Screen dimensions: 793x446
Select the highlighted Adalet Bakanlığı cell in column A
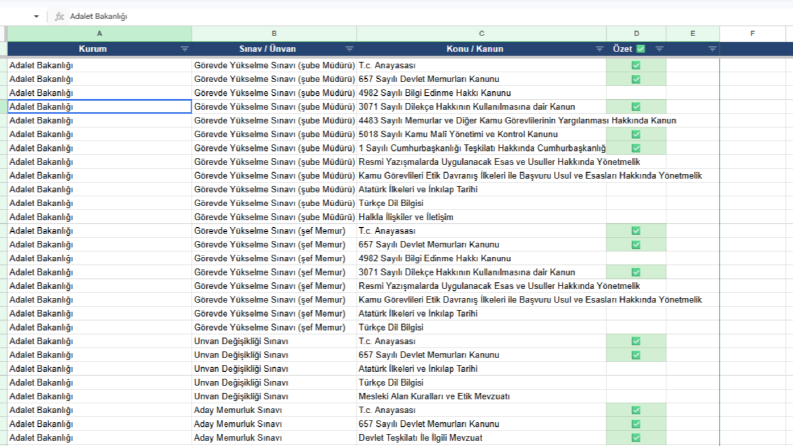100,107
